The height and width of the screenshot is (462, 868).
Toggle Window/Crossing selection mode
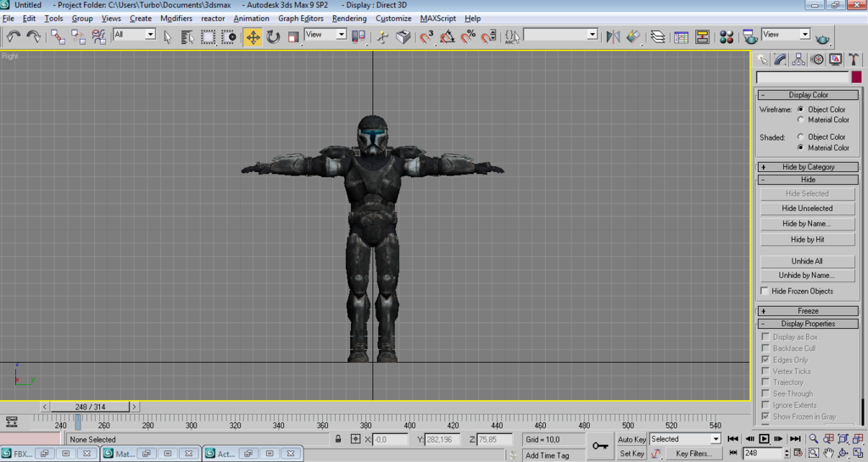[229, 36]
